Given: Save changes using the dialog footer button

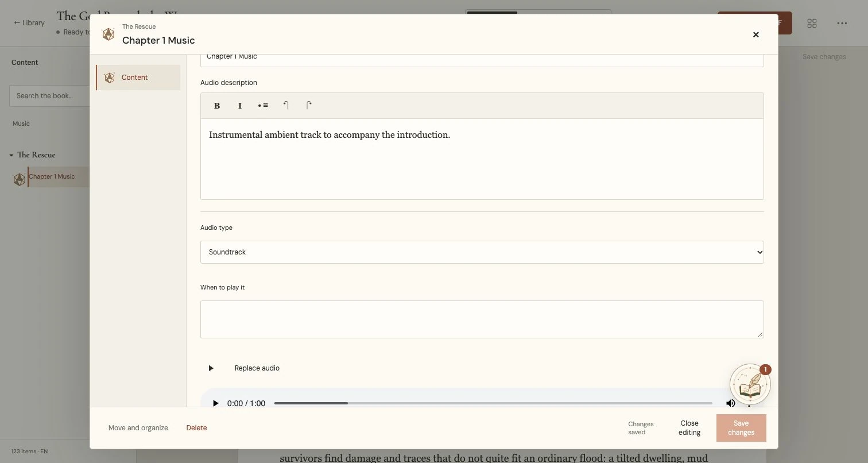Looking at the screenshot, I should tap(741, 428).
